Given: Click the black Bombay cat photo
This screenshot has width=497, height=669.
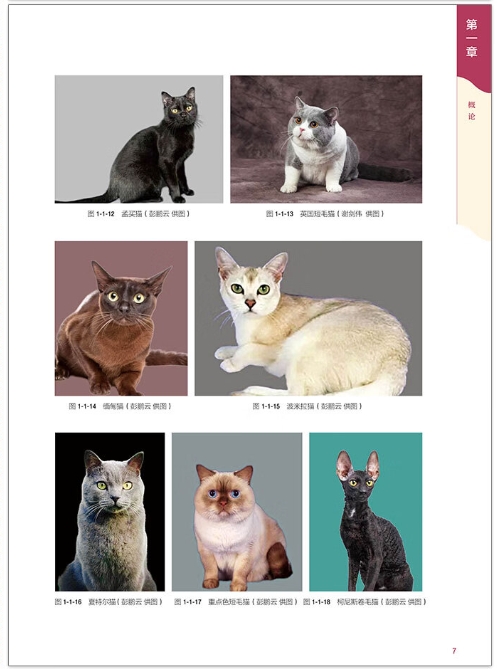Looking at the screenshot, I should point(139,139).
